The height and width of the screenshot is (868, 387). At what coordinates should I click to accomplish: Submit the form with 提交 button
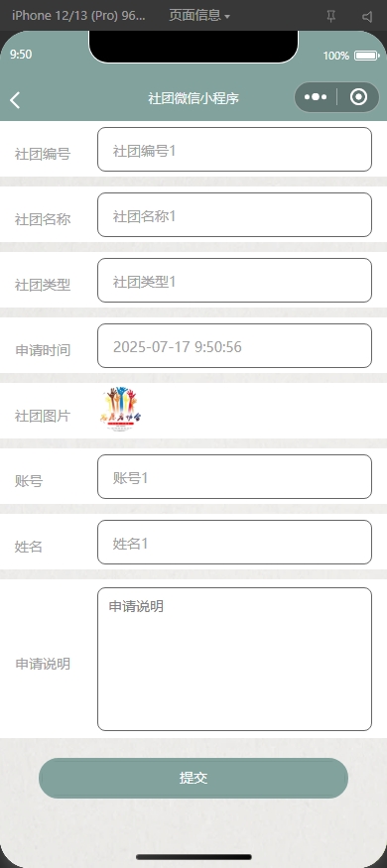point(193,778)
